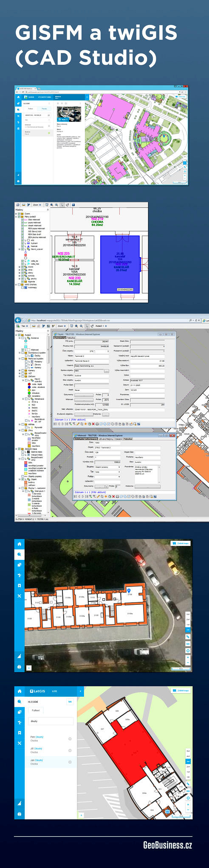Open the Zoom dropdown in floor plan toolbar
209x868 pixels.
click(37, 205)
